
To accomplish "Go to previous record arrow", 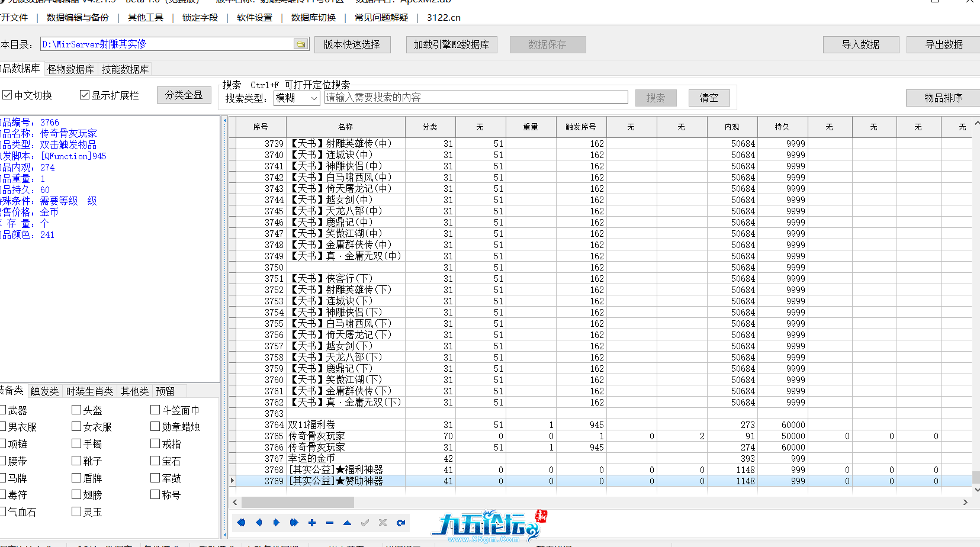I will click(259, 523).
